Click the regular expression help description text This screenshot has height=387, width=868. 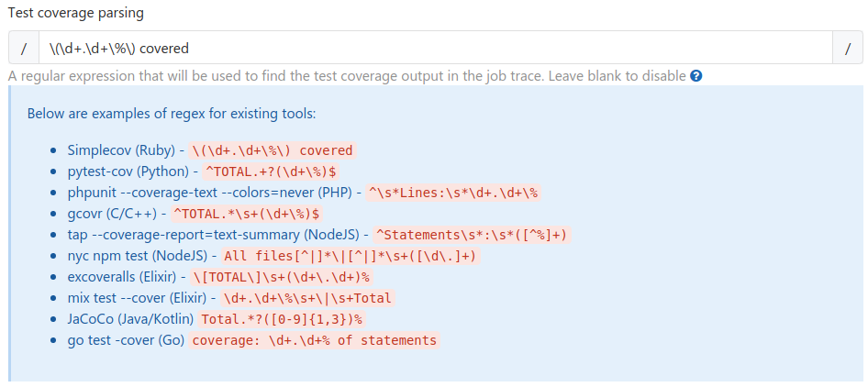[347, 76]
